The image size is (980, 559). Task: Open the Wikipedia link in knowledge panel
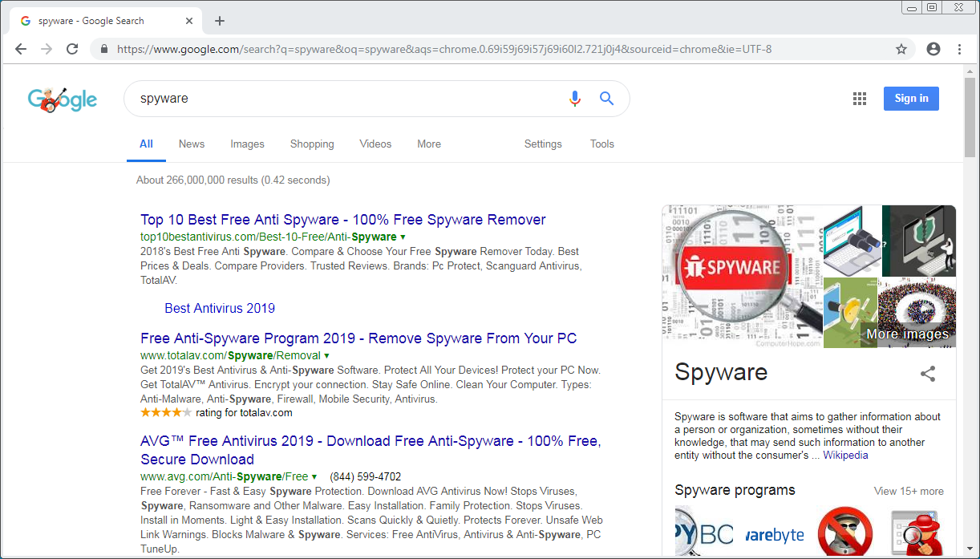(x=845, y=456)
